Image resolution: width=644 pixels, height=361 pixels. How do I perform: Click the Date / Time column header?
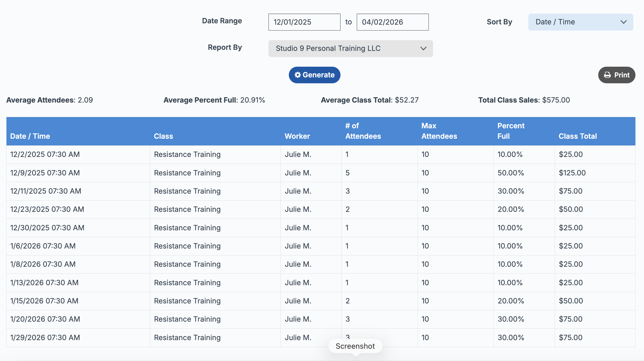(30, 136)
